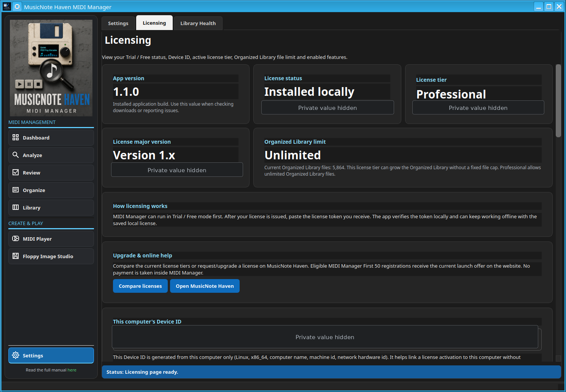
Task: Minimize the MIDI Manager window
Action: coord(538,6)
